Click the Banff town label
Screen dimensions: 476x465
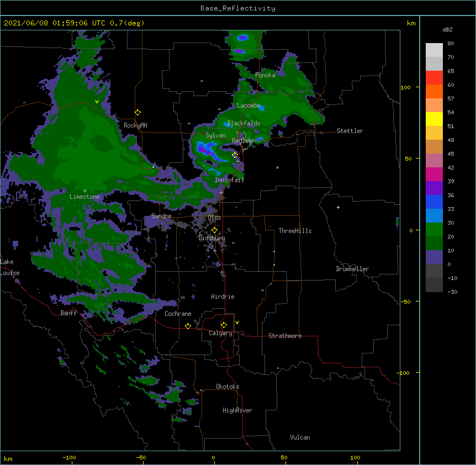pos(68,313)
